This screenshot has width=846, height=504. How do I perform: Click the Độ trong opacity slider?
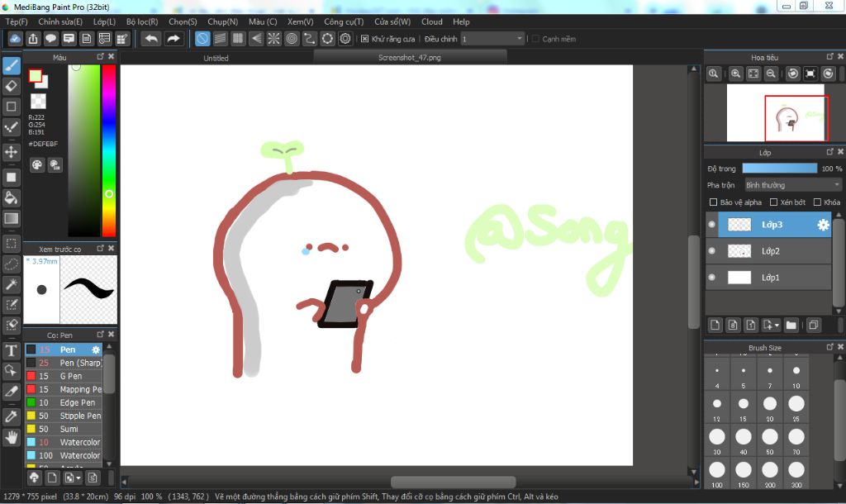(x=779, y=169)
